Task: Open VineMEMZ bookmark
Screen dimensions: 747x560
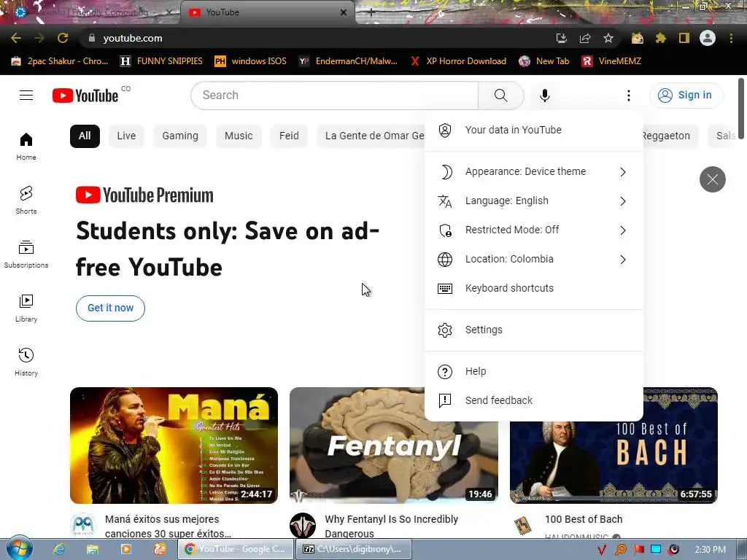Action: tap(612, 61)
